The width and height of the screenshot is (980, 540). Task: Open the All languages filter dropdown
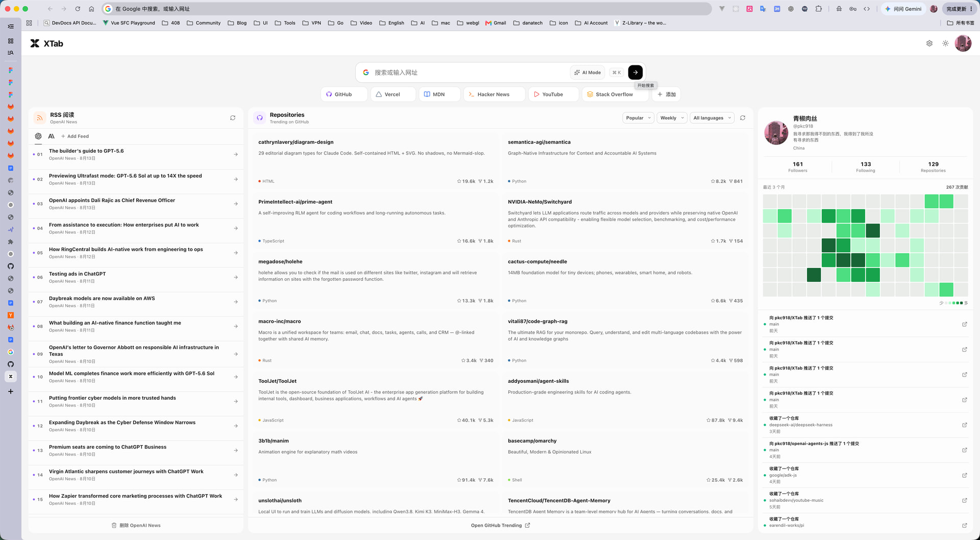(712, 118)
